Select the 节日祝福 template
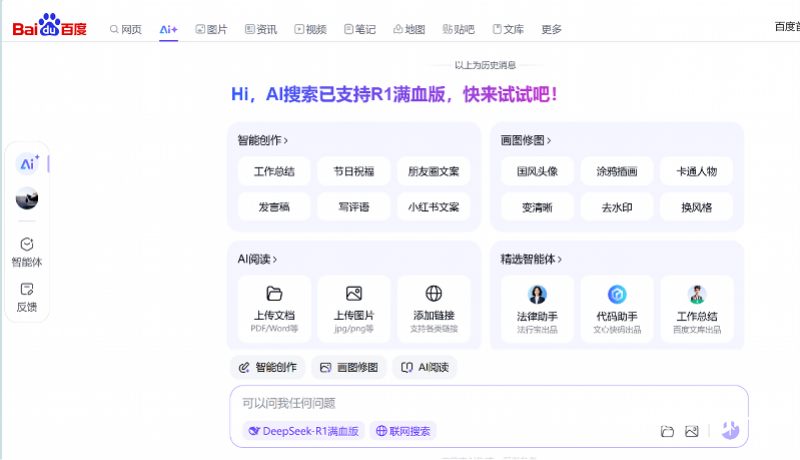The width and height of the screenshot is (800, 460). (x=354, y=171)
